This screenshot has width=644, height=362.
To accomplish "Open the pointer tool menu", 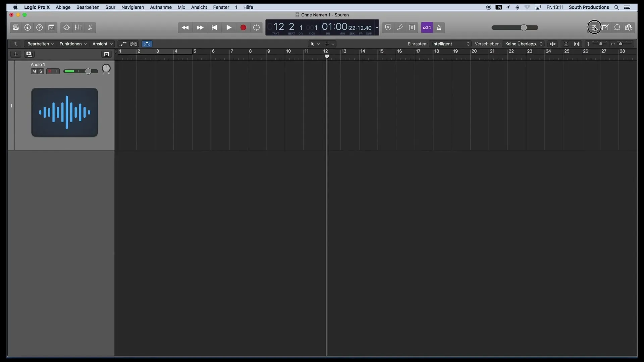I will 315,44.
